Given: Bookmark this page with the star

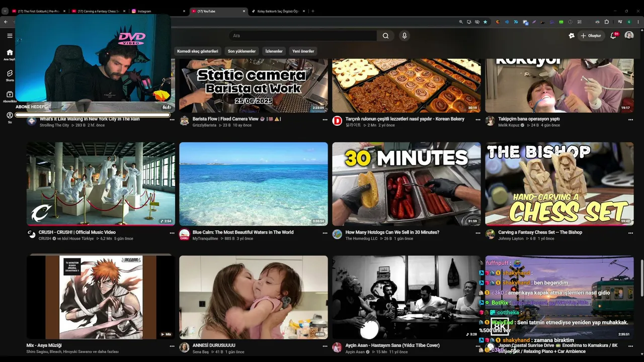Looking at the screenshot, I should pyautogui.click(x=485, y=22).
